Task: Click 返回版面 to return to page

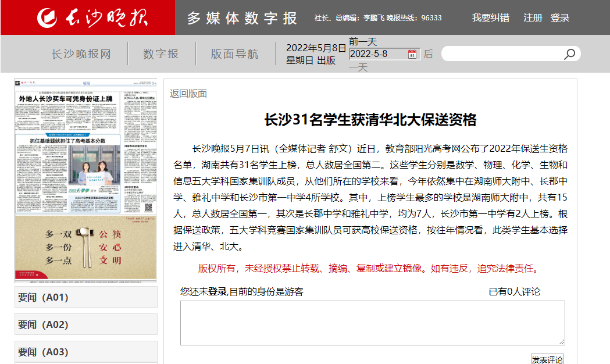Action: (188, 94)
